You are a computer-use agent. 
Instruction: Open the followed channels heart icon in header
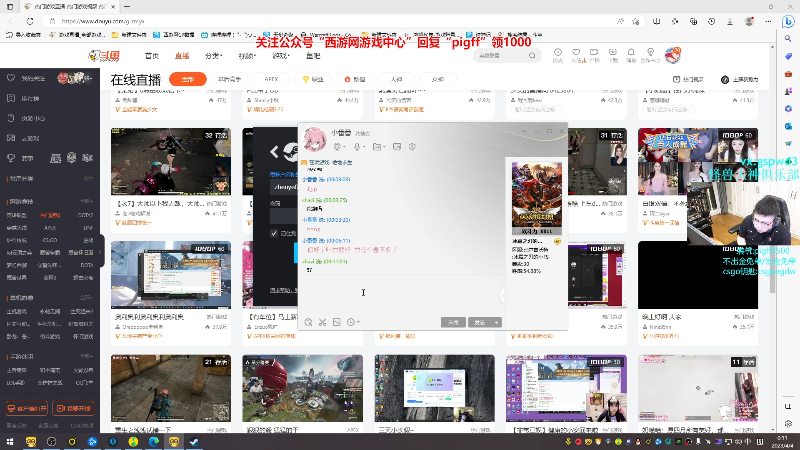click(576, 52)
